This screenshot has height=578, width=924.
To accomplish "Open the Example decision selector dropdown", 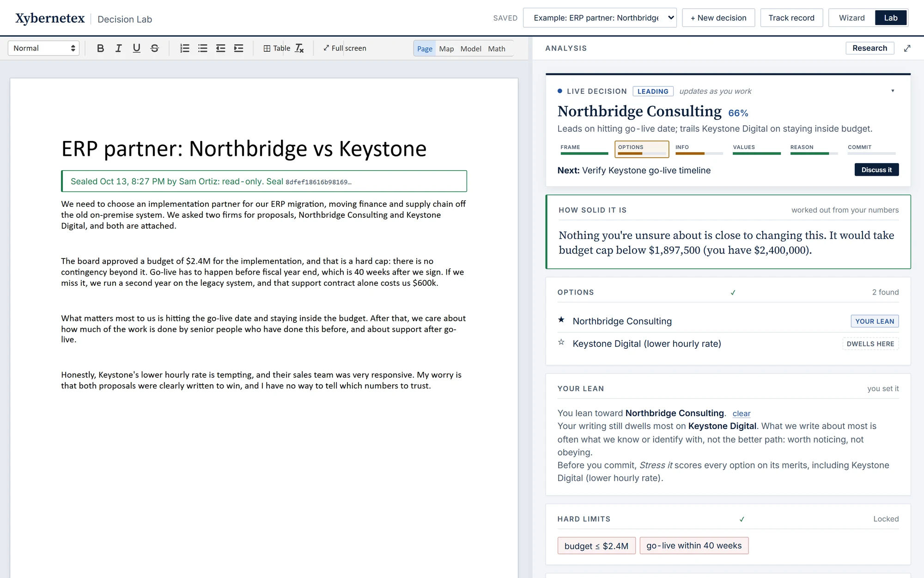I will pyautogui.click(x=600, y=18).
